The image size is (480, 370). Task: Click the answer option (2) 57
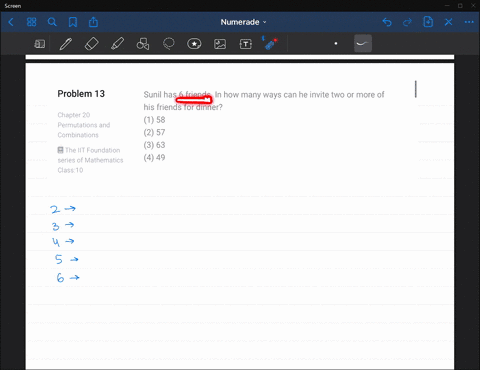click(154, 132)
